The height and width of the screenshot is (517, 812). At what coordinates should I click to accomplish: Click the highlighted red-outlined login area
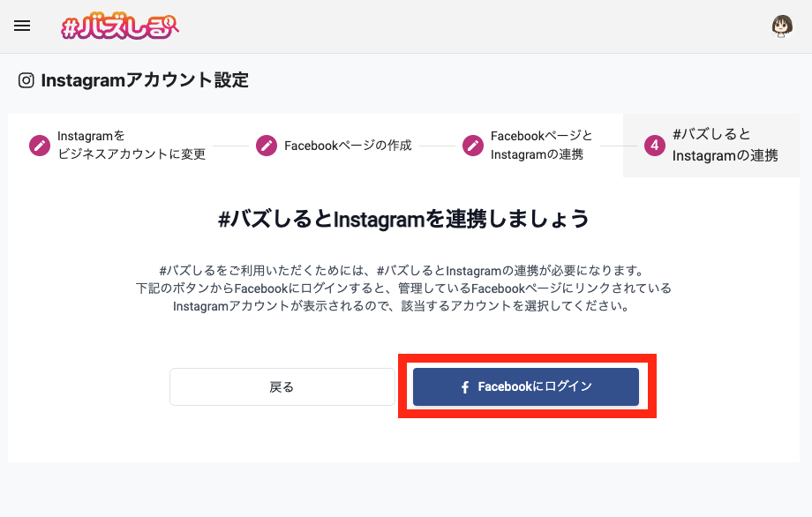pyautogui.click(x=526, y=386)
